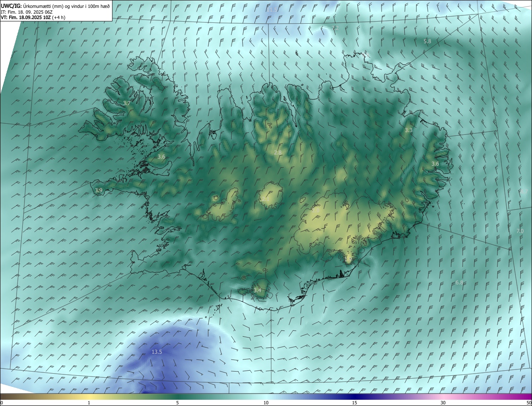Click the 3.9 value on the map
Image resolution: width=532 pixels, height=406 pixels.
point(99,191)
